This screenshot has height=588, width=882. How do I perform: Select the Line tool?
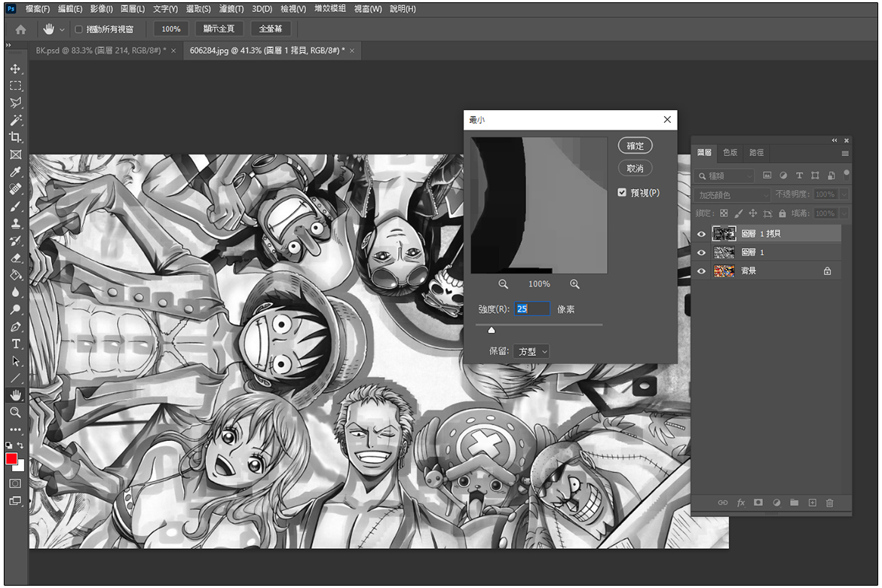click(x=15, y=378)
